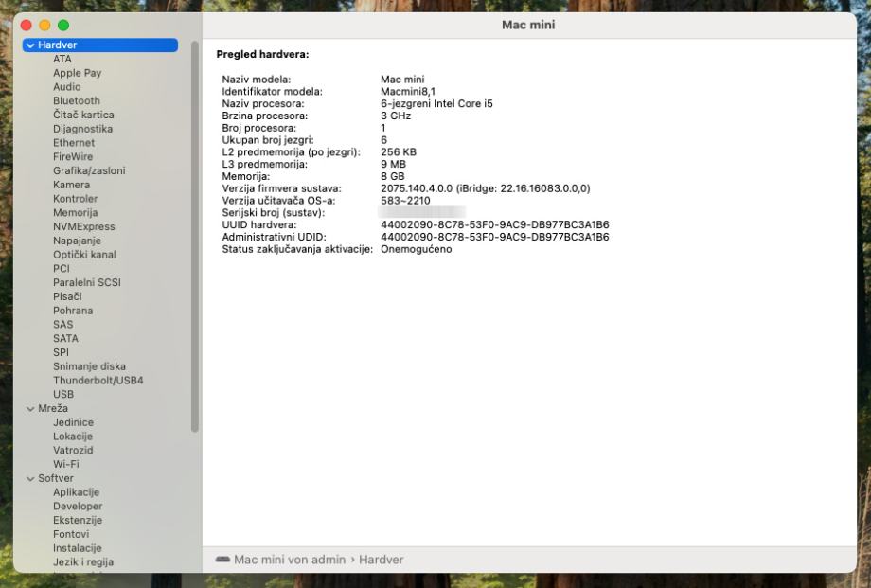This screenshot has width=871, height=588.
Task: Select the USB sidebar item
Action: 63,394
